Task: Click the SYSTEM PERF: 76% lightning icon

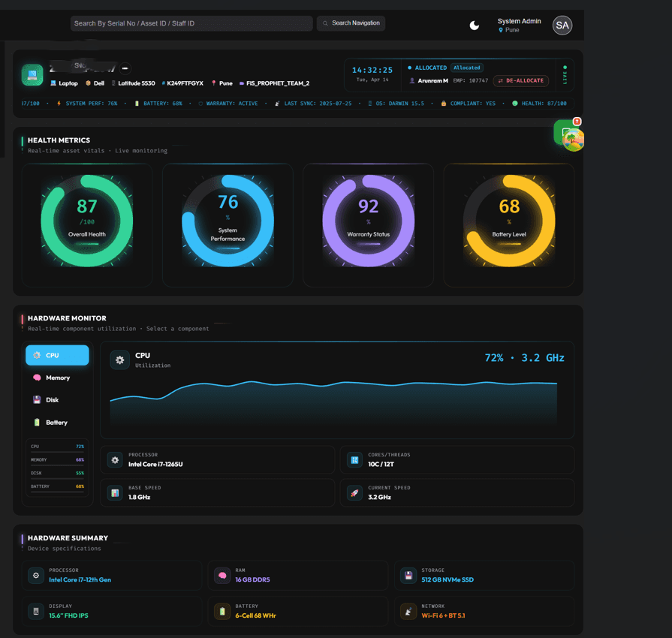Action: tap(59, 104)
